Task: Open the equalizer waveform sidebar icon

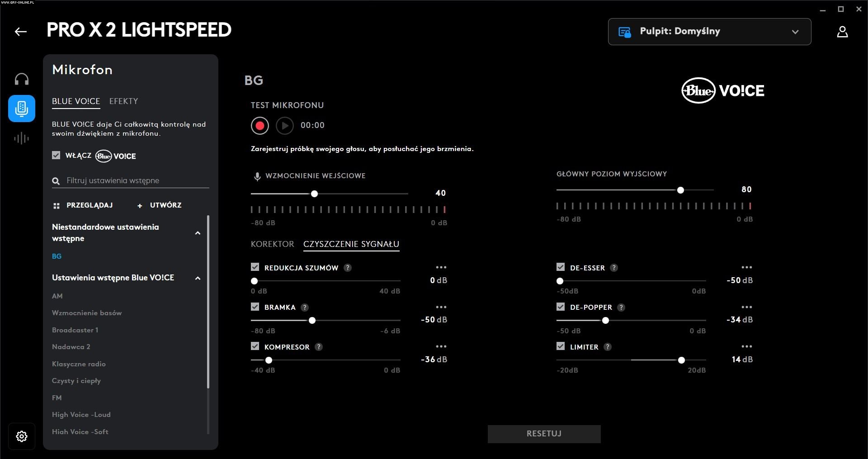Action: (21, 138)
